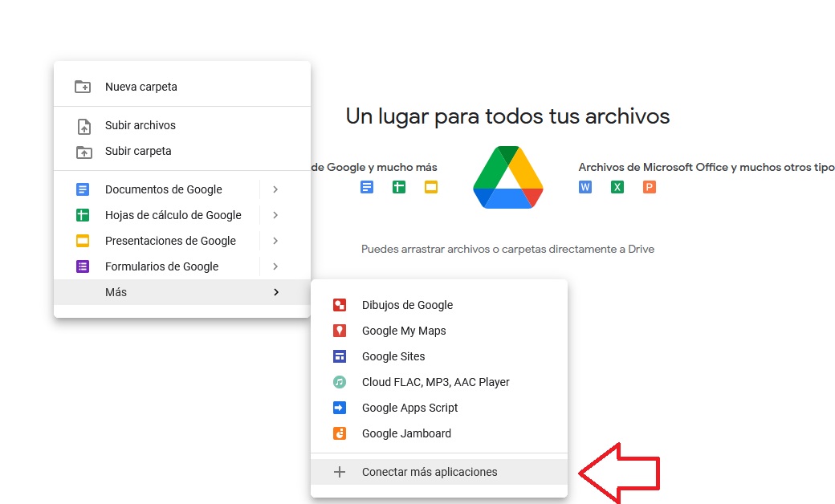
Task: Expand Formularios de Google submenu arrow
Action: click(275, 266)
